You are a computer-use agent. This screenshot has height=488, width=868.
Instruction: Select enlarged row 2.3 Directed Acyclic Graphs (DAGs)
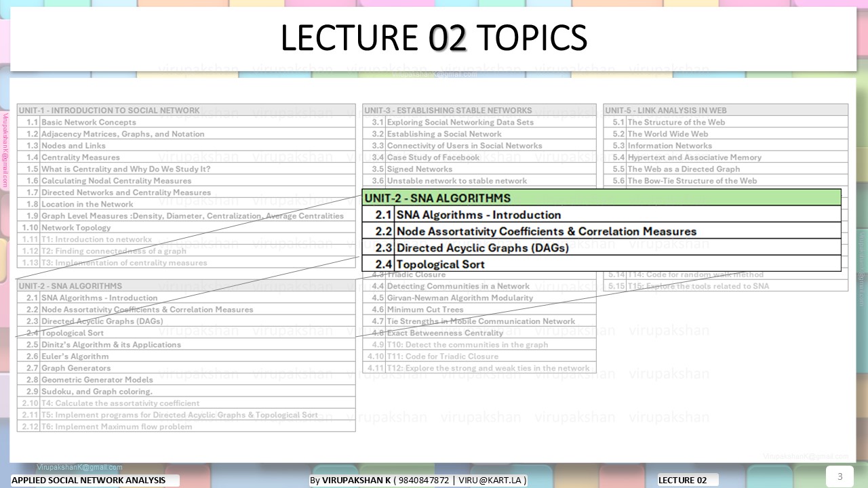point(601,247)
